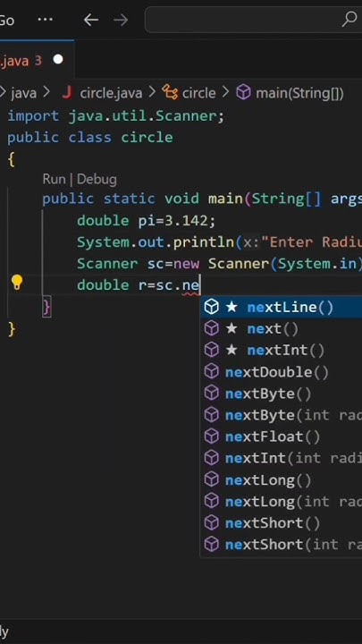Viewport: 362px width, 644px height.
Task: Go forward with the right arrow
Action: 121,20
